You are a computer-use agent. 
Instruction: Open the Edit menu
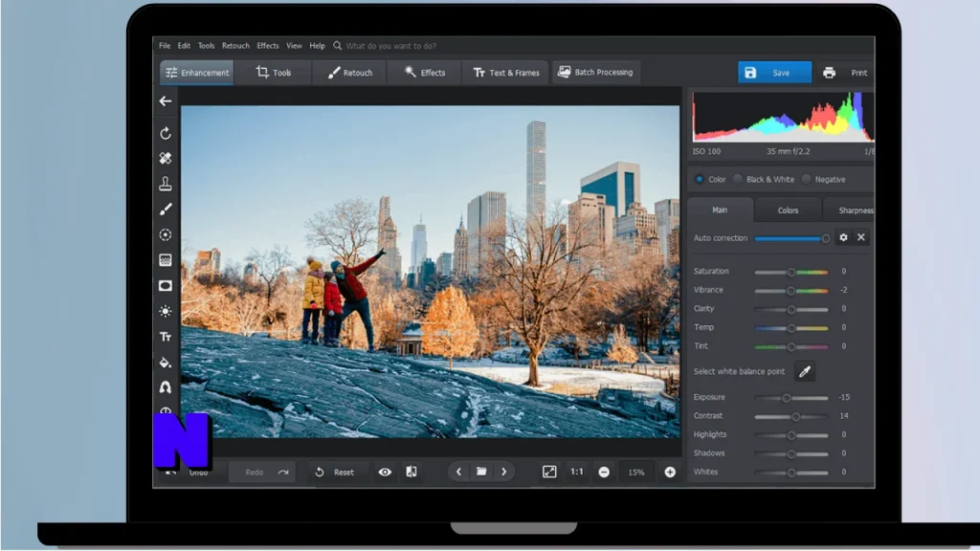coord(184,46)
